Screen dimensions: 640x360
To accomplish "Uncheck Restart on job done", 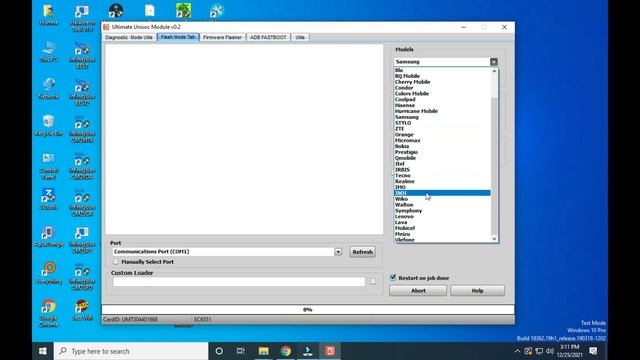I will click(393, 278).
